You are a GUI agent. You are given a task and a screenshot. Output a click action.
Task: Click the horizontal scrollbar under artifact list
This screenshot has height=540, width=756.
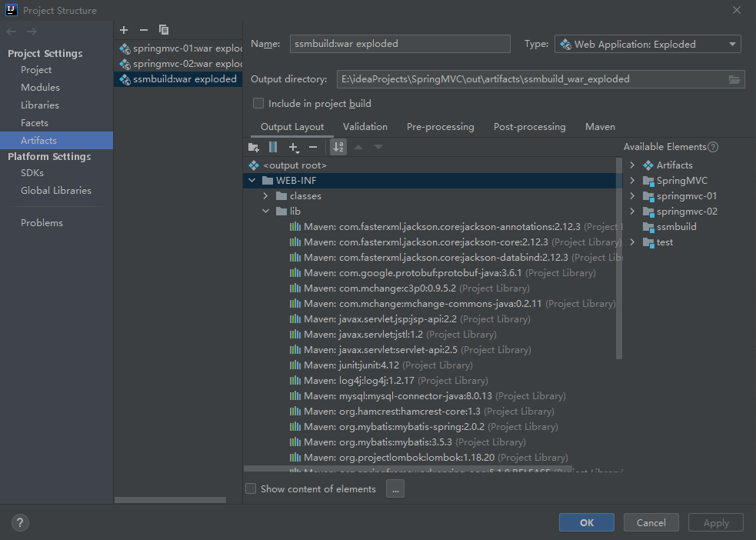pyautogui.click(x=170, y=500)
